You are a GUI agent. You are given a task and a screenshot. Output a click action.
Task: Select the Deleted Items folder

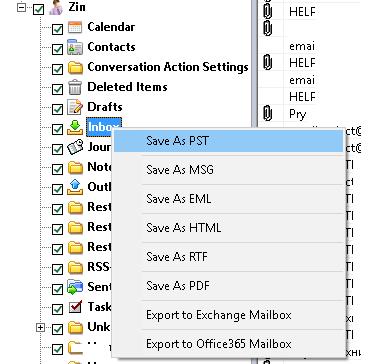point(127,87)
